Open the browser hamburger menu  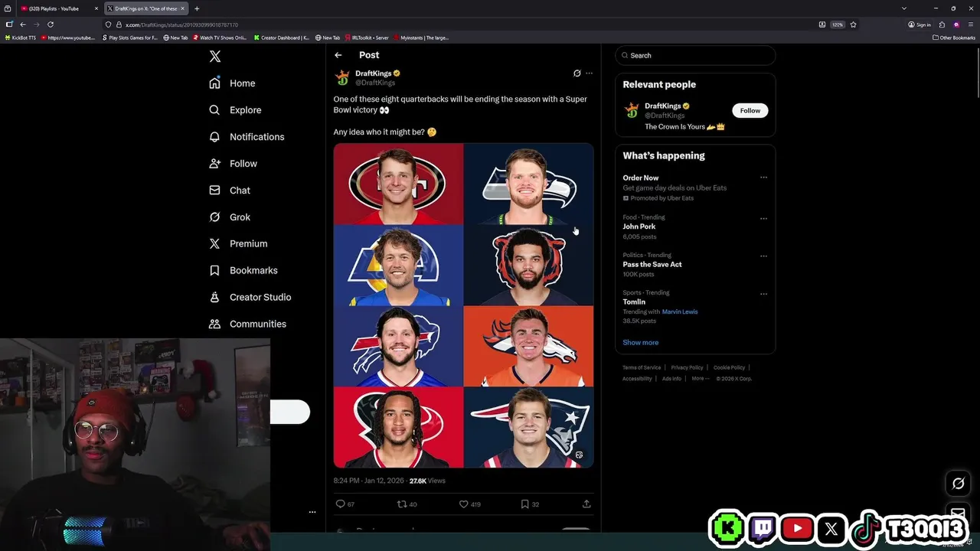[x=971, y=24]
